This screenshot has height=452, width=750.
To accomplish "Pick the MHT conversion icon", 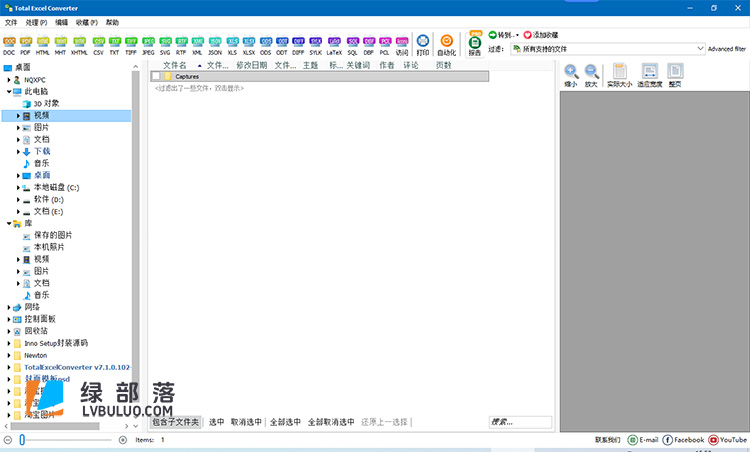I will pyautogui.click(x=60, y=45).
